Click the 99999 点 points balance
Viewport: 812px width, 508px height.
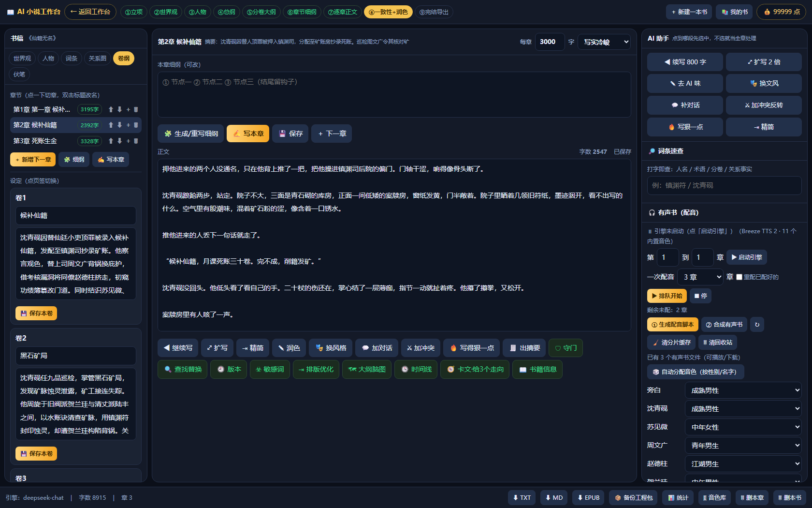(781, 12)
